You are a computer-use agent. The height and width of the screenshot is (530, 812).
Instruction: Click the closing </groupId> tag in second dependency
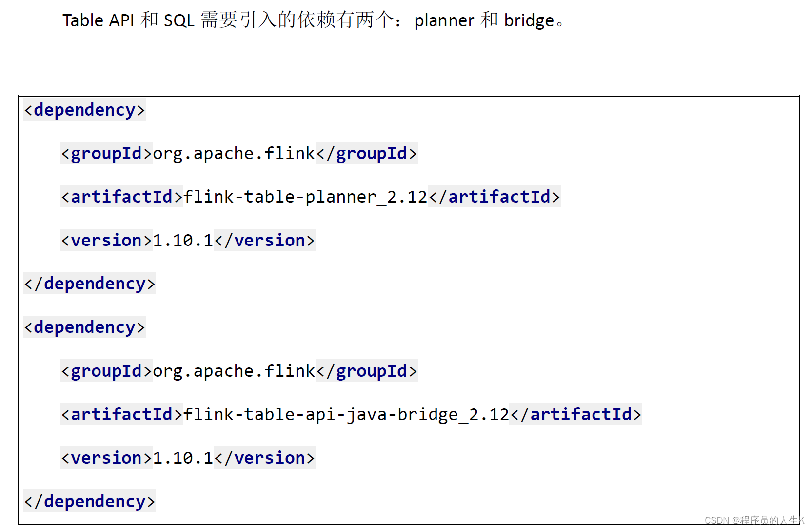tap(366, 371)
